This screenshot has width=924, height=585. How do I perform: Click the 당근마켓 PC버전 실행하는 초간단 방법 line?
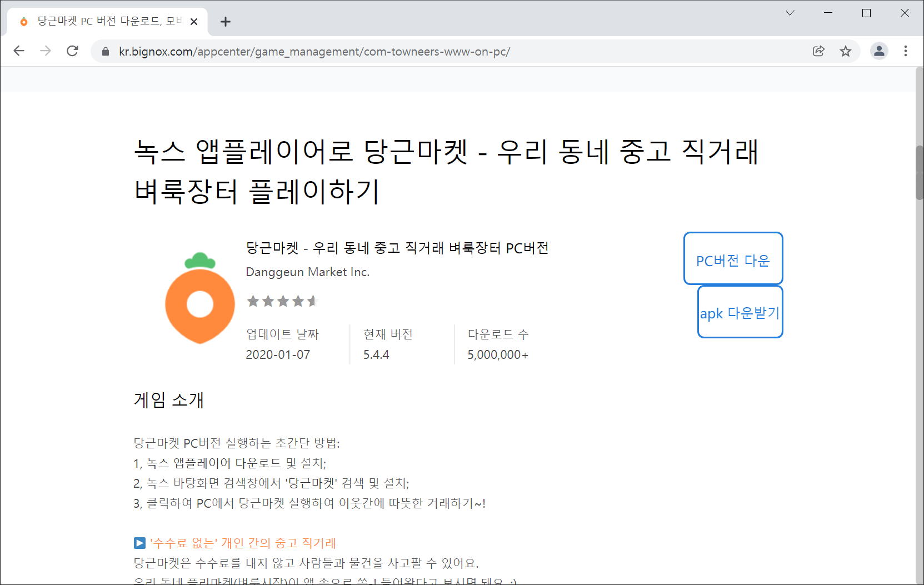click(x=237, y=443)
